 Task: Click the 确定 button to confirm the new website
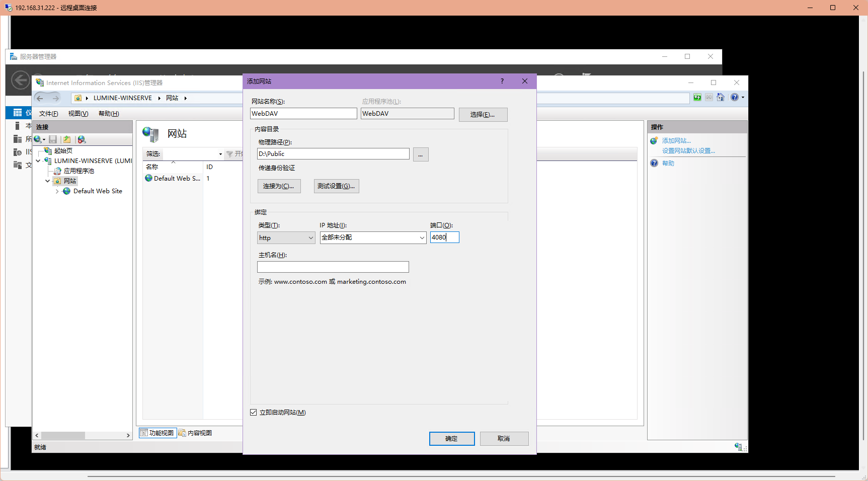451,438
